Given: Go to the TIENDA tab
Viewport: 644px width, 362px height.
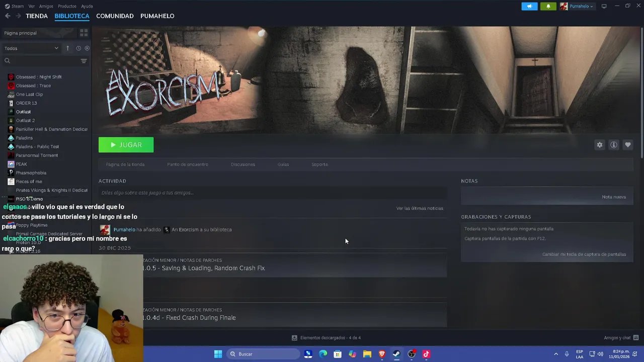Looking at the screenshot, I should coord(37,16).
